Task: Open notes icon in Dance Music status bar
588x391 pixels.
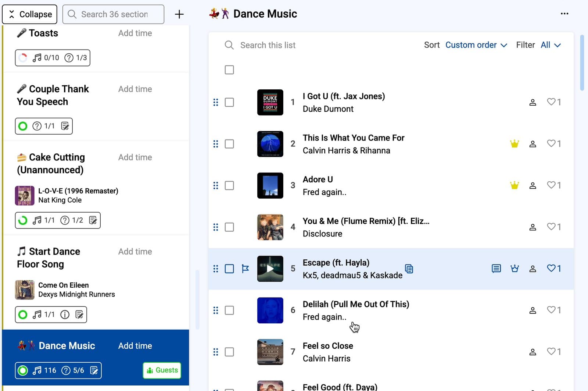Action: tap(94, 370)
